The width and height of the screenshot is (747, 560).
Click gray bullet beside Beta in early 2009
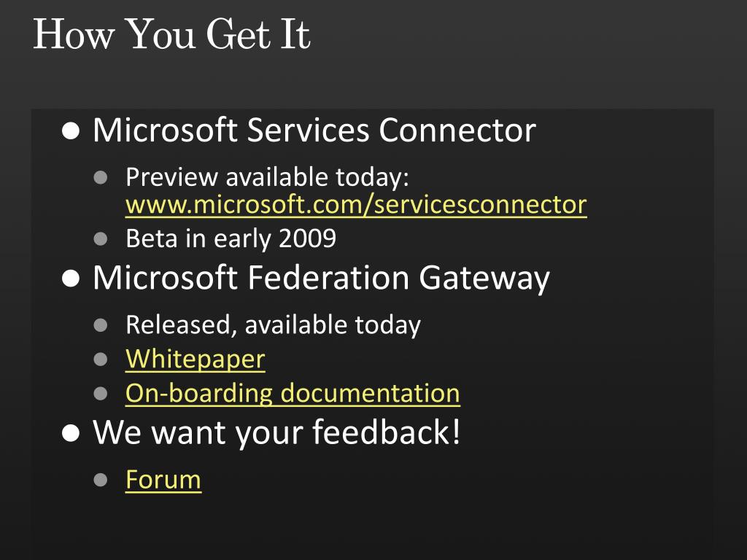point(101,238)
